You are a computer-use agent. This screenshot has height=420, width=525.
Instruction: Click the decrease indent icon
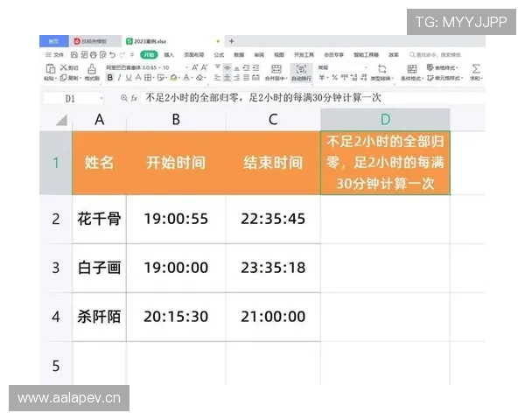tap(247, 68)
